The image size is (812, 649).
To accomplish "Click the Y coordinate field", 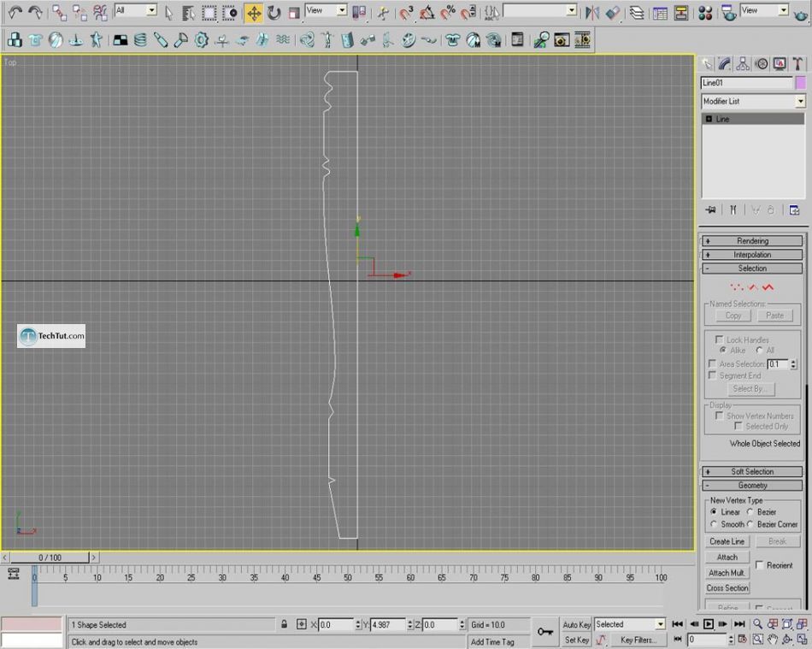I will point(388,625).
